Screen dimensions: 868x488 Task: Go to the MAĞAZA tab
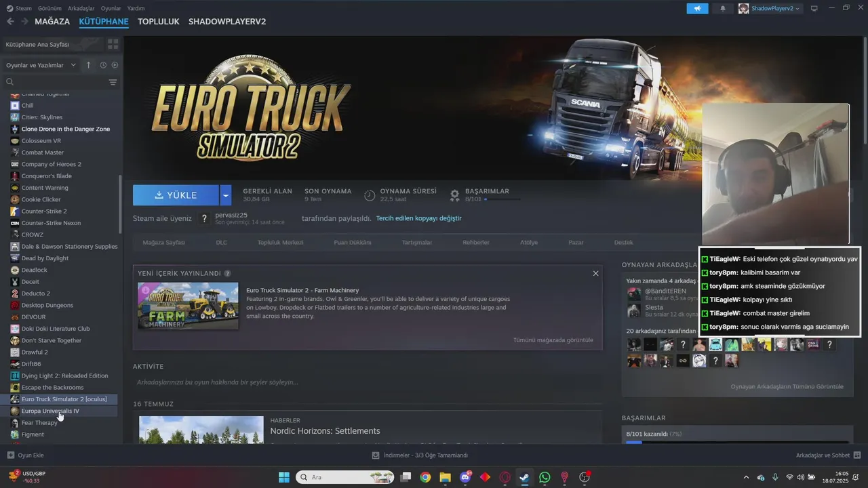tap(52, 22)
